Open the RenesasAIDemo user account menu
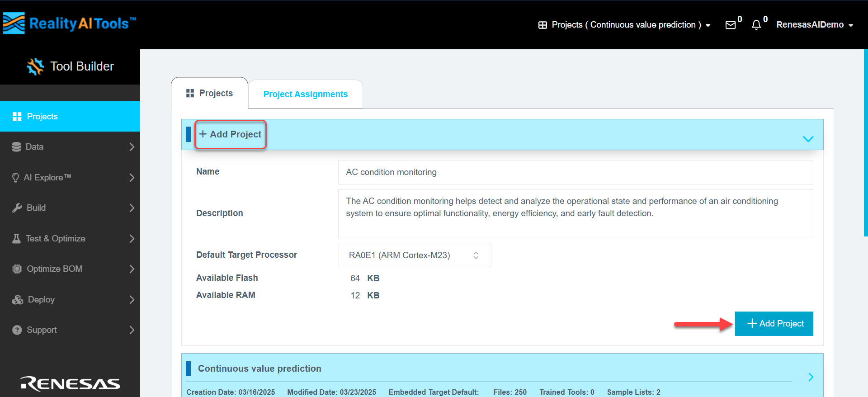 point(814,25)
